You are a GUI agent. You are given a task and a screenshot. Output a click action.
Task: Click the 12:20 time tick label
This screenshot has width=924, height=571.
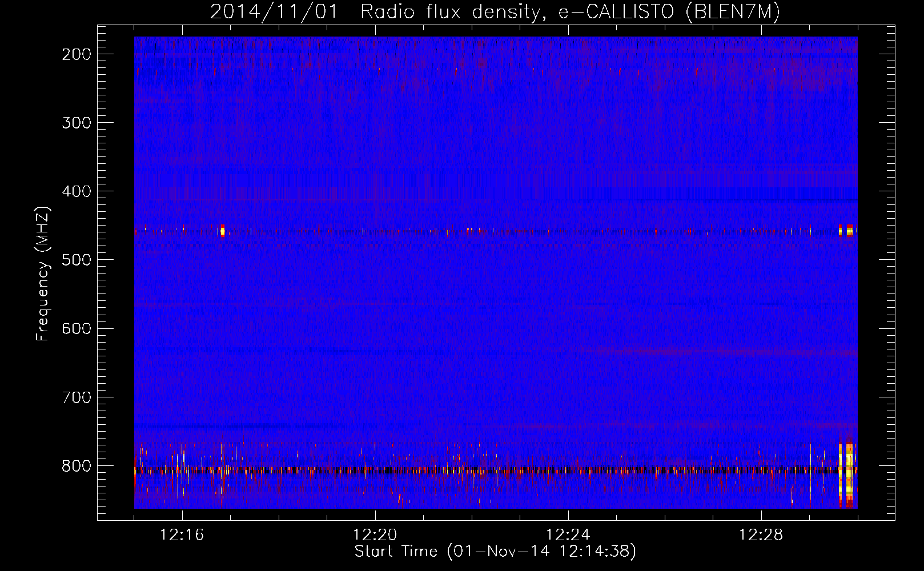tap(375, 535)
